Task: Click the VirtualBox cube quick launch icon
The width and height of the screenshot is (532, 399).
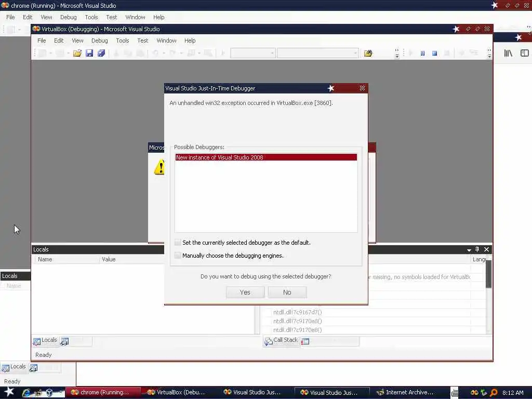Action: pyautogui.click(x=49, y=393)
